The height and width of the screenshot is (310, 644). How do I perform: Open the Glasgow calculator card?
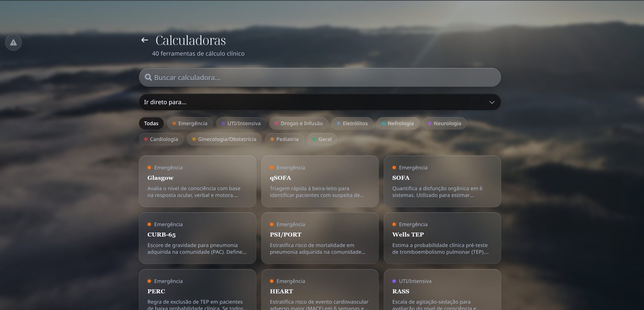coord(197,181)
